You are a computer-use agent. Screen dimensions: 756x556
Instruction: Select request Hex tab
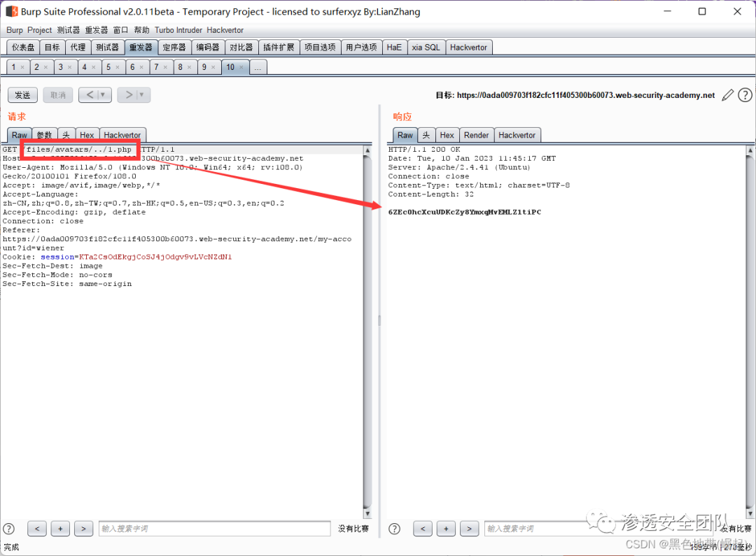(87, 136)
